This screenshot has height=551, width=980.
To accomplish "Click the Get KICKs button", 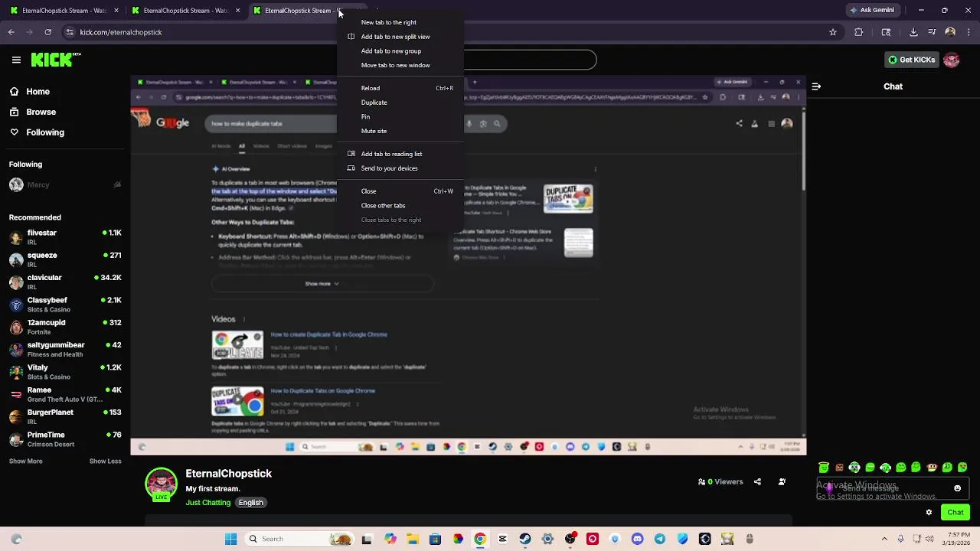I will coord(910,60).
